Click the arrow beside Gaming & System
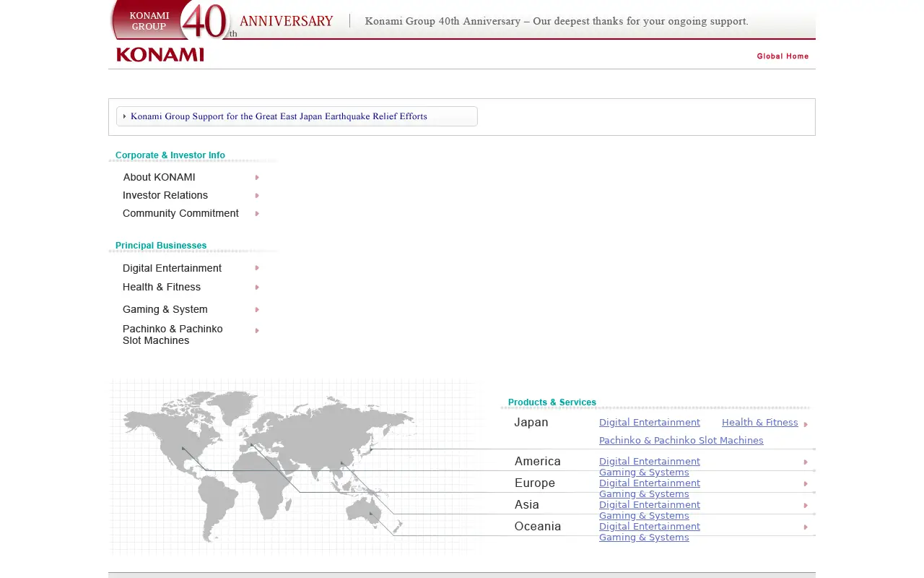This screenshot has height=578, width=924. (x=257, y=310)
